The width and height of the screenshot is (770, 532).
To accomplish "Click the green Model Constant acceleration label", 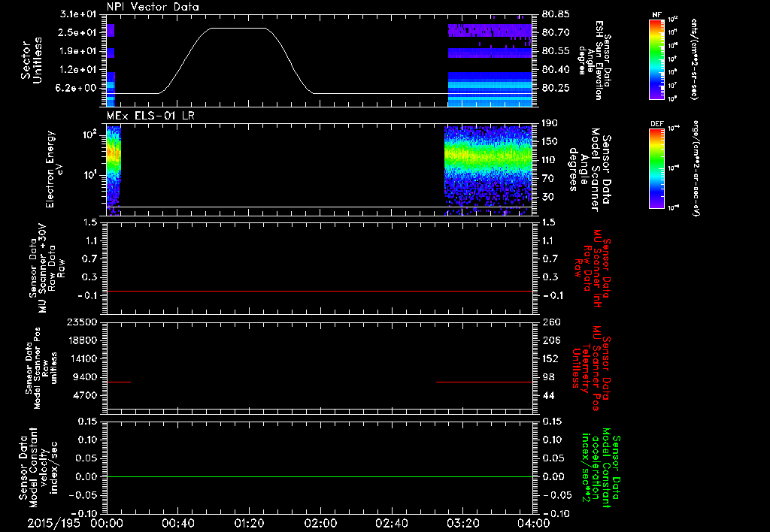I will tap(601, 467).
